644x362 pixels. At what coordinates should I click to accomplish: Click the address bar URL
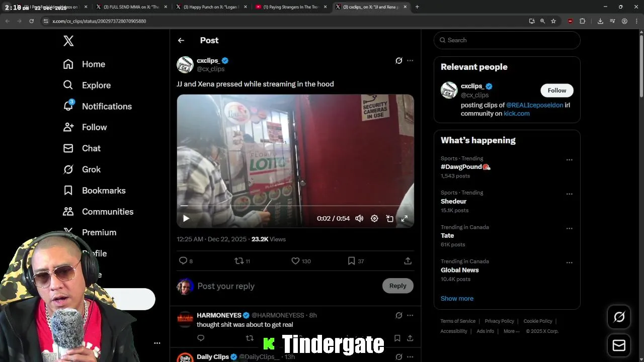[99, 21]
